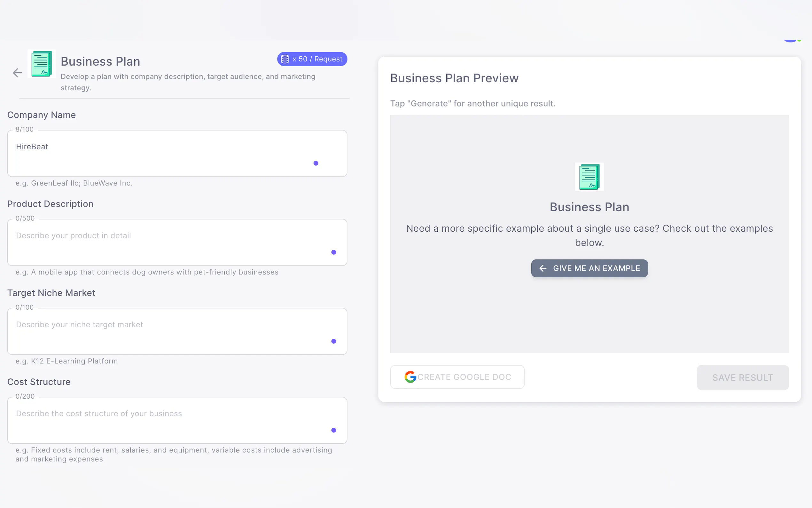Click the purple dot in Product Description field
812x508 pixels.
[333, 252]
